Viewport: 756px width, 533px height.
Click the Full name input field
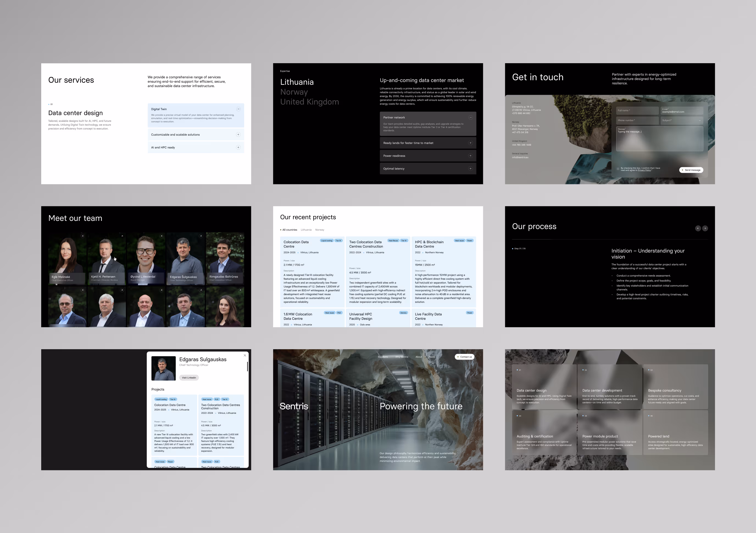pyautogui.click(x=637, y=111)
